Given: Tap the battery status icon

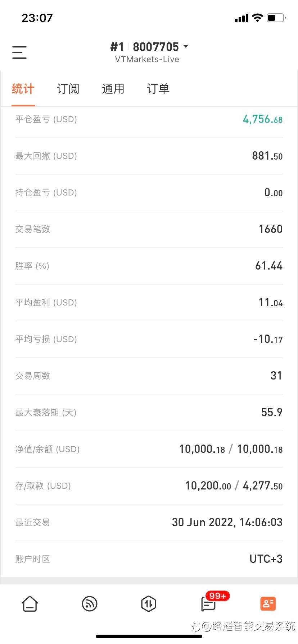Looking at the screenshot, I should pyautogui.click(x=276, y=18).
